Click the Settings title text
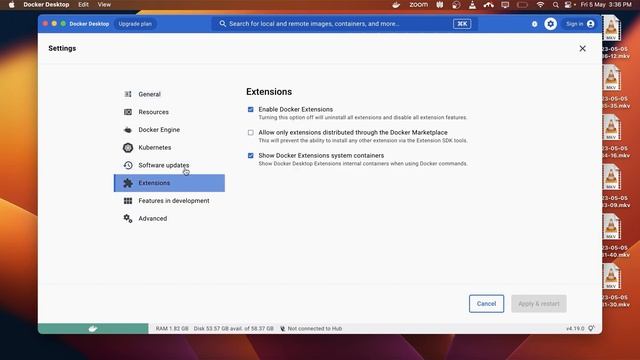 tap(62, 48)
